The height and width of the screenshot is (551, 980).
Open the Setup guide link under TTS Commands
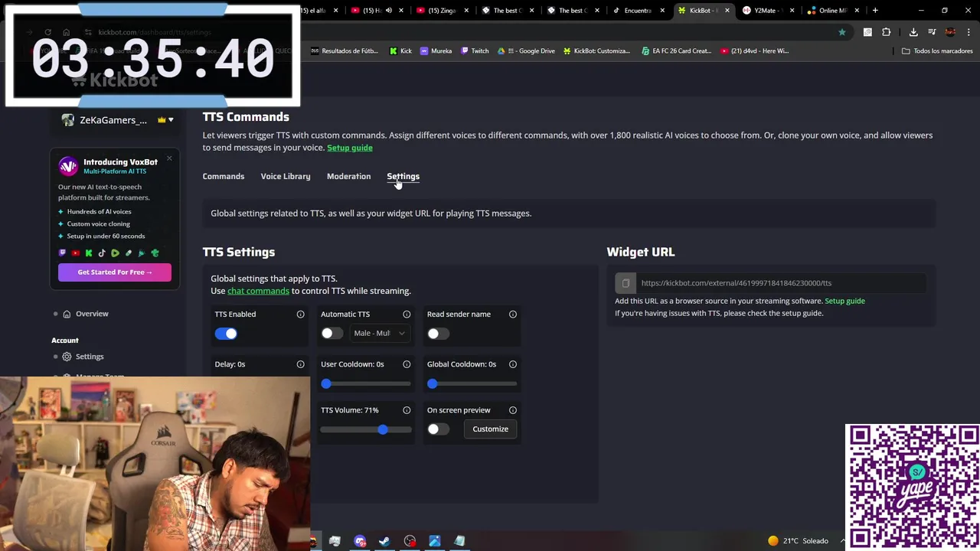tap(350, 148)
